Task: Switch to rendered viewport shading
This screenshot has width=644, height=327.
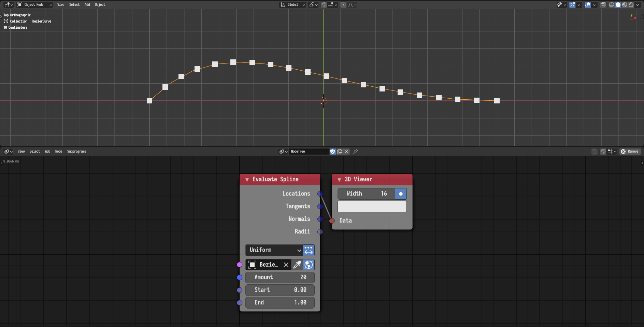Action: tap(631, 5)
